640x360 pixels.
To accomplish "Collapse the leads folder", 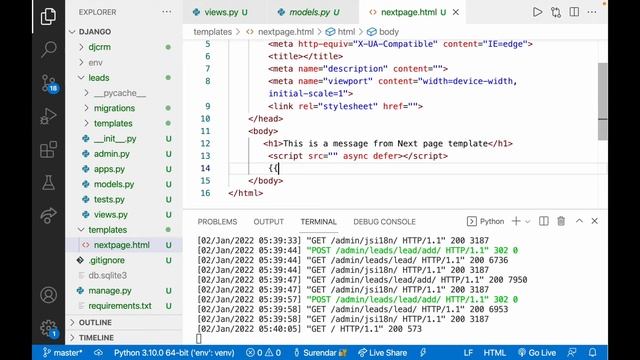I will 99,78.
